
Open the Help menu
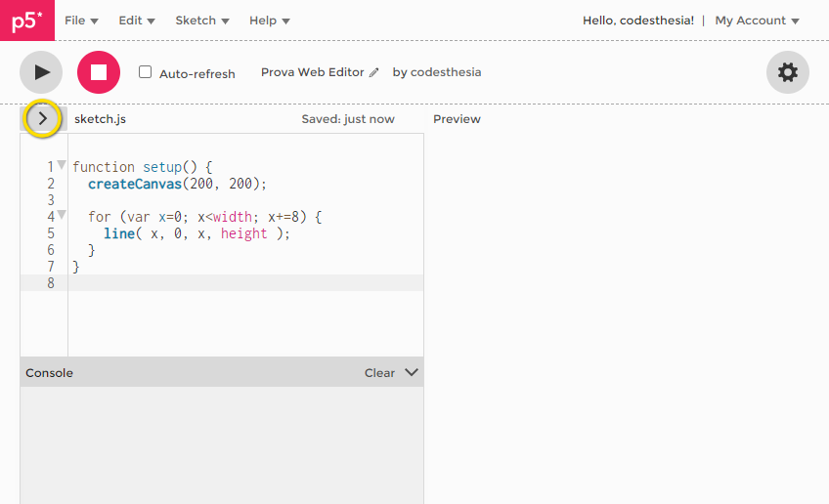[x=269, y=21]
